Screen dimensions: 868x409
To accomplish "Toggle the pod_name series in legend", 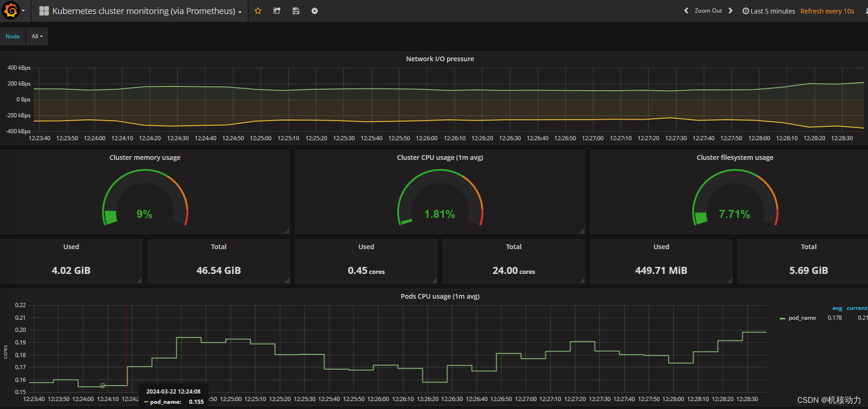I will 802,318.
